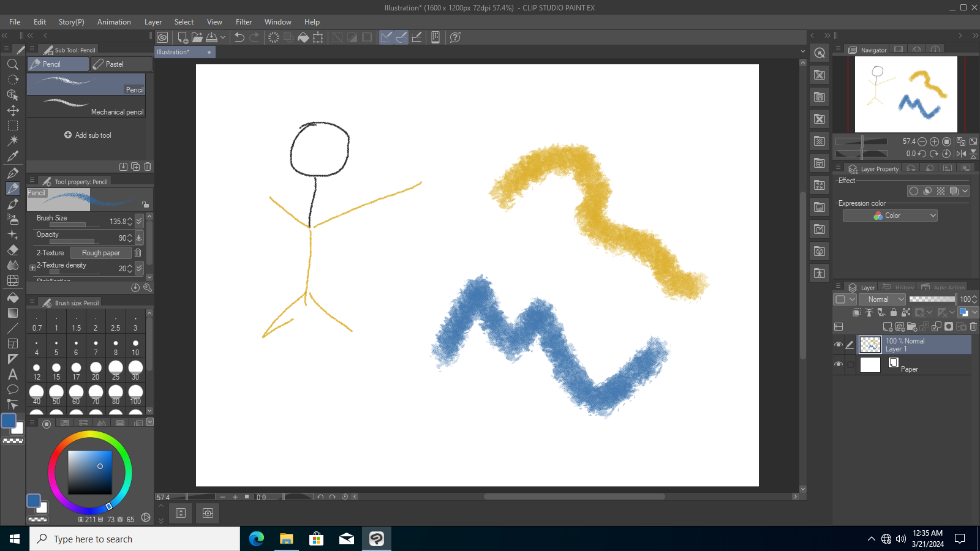Expand 2-Texture density plus sign
The height and width of the screenshot is (551, 980).
pyautogui.click(x=33, y=268)
